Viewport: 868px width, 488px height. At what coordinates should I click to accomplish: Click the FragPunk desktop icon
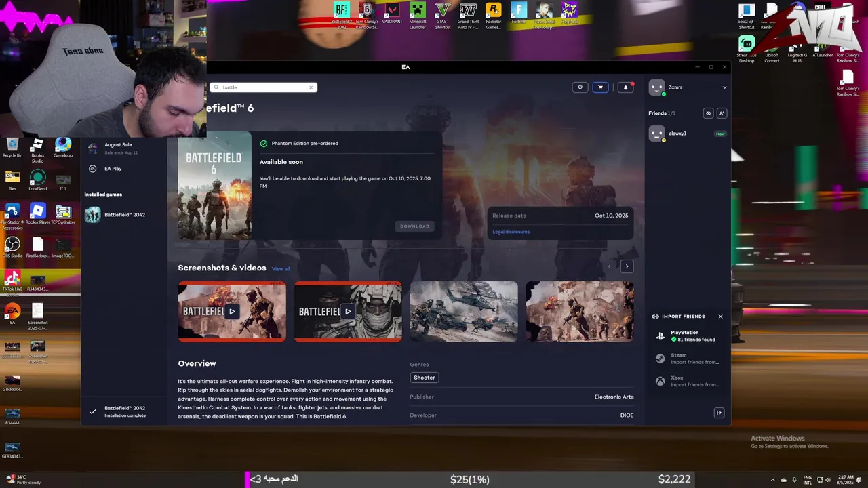(570, 14)
